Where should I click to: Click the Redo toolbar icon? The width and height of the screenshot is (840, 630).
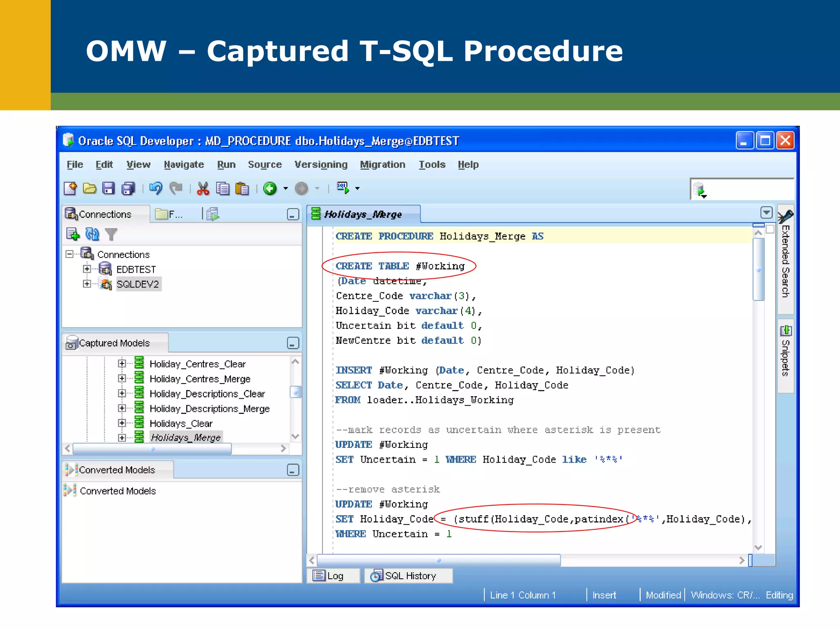[x=176, y=189]
